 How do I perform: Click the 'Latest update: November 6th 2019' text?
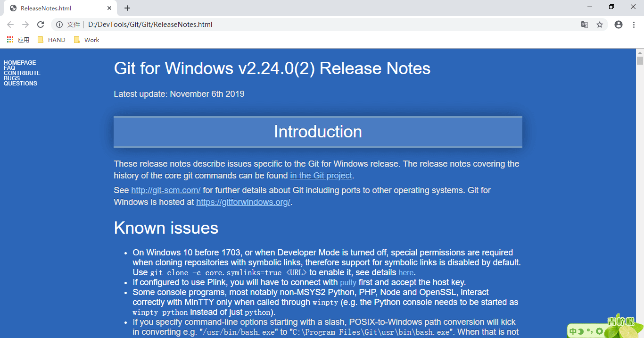[179, 94]
